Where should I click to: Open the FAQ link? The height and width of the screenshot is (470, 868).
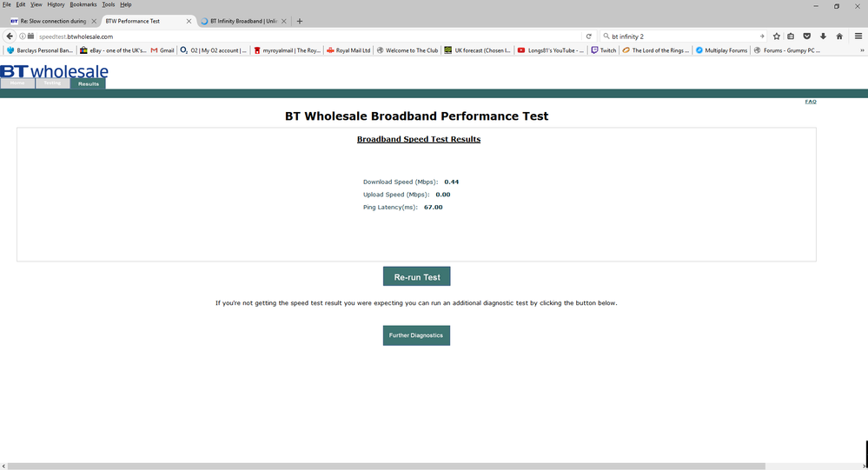coord(811,102)
